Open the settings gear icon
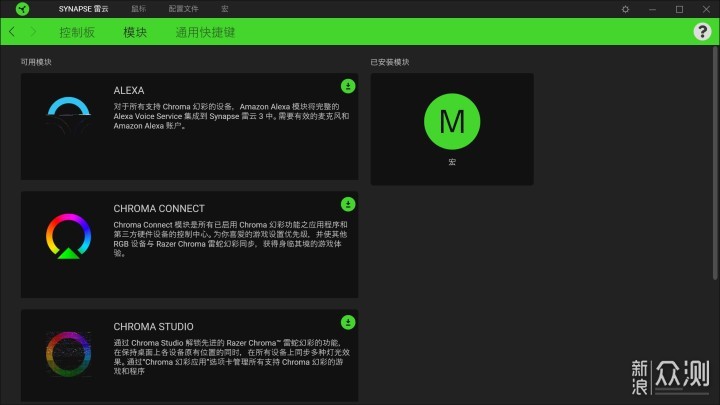Viewport: 720px width, 405px height. click(x=625, y=9)
